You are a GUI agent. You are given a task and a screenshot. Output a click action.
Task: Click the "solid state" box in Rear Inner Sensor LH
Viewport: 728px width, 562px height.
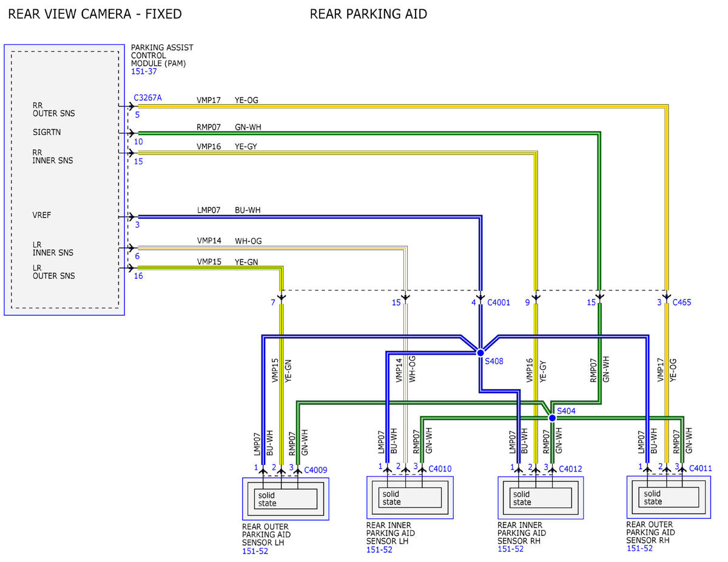click(x=410, y=498)
